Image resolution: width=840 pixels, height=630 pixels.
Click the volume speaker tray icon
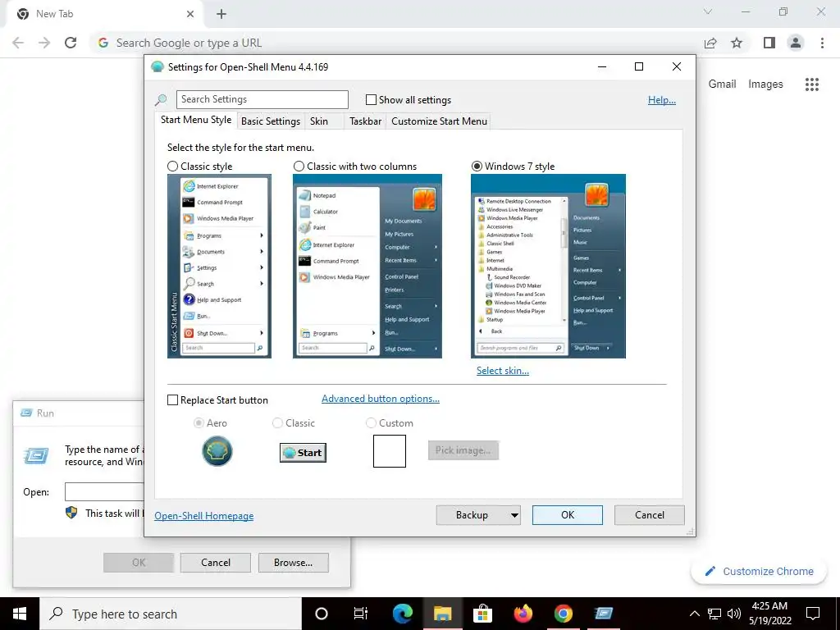click(x=734, y=614)
